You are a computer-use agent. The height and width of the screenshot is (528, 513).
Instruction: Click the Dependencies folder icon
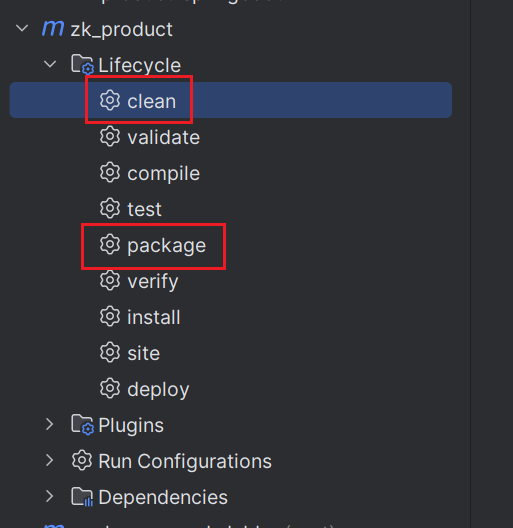pos(82,496)
